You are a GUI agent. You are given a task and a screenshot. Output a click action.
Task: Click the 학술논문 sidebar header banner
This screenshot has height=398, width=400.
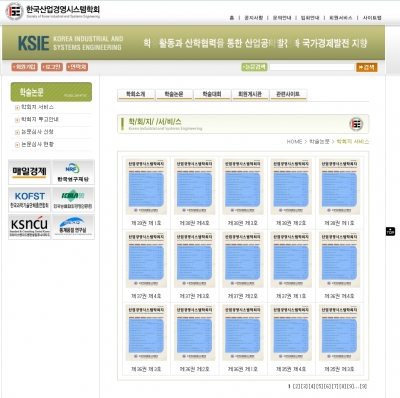tap(51, 92)
